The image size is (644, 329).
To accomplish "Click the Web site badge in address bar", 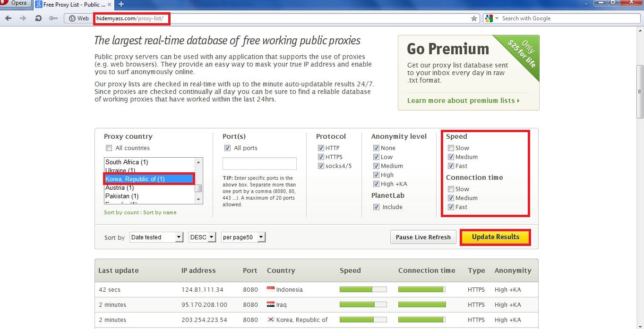I will (79, 18).
